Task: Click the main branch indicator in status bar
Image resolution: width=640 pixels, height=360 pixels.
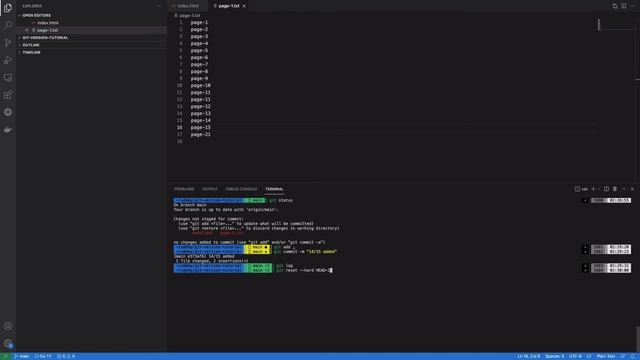Action: [22, 356]
